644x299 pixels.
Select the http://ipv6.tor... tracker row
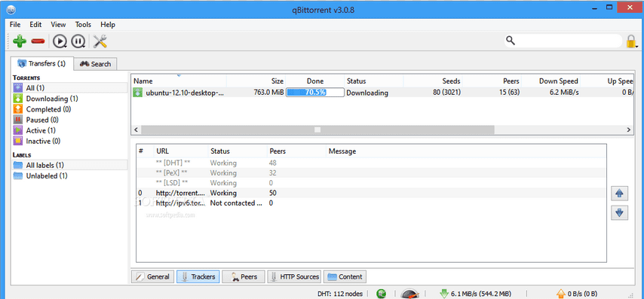[x=371, y=203]
